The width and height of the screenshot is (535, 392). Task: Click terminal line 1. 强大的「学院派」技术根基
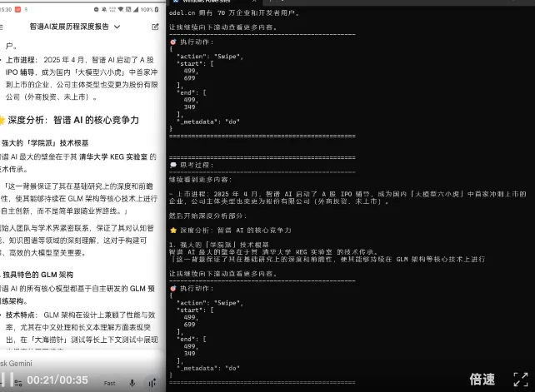click(219, 245)
